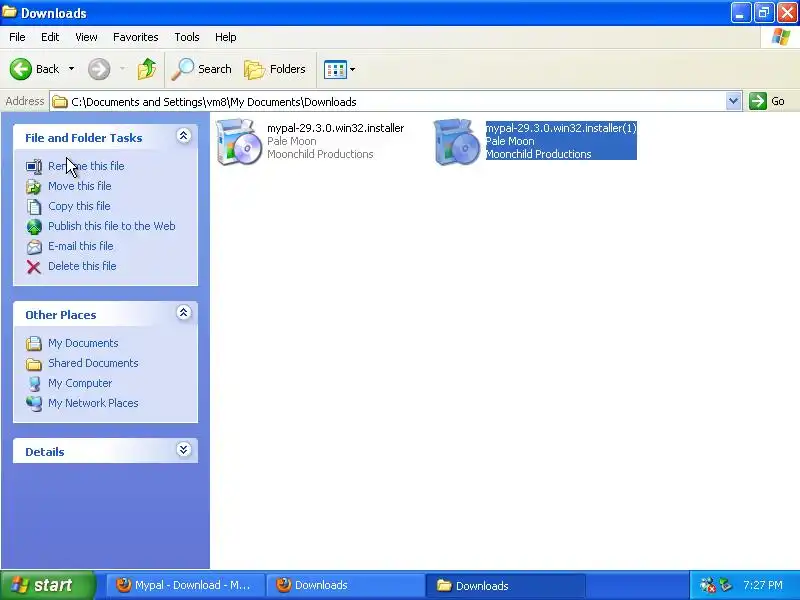Choose Move this file link
The image size is (800, 600).
pos(80,186)
